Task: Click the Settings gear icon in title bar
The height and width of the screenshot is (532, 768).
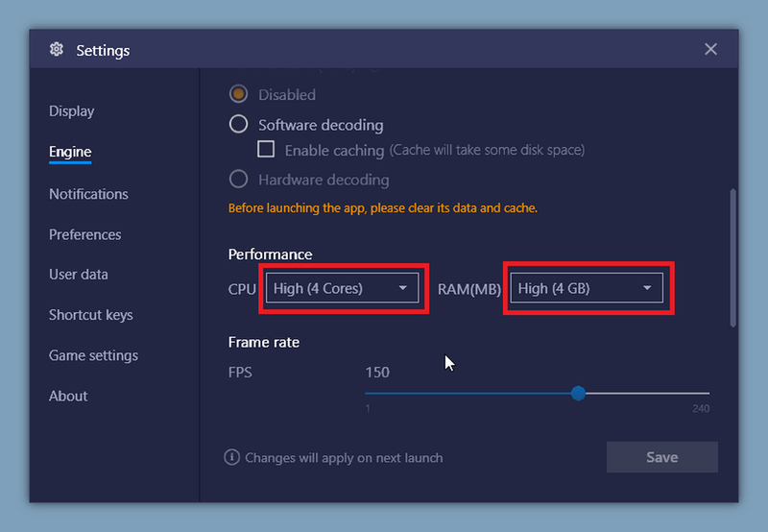Action: pos(57,50)
